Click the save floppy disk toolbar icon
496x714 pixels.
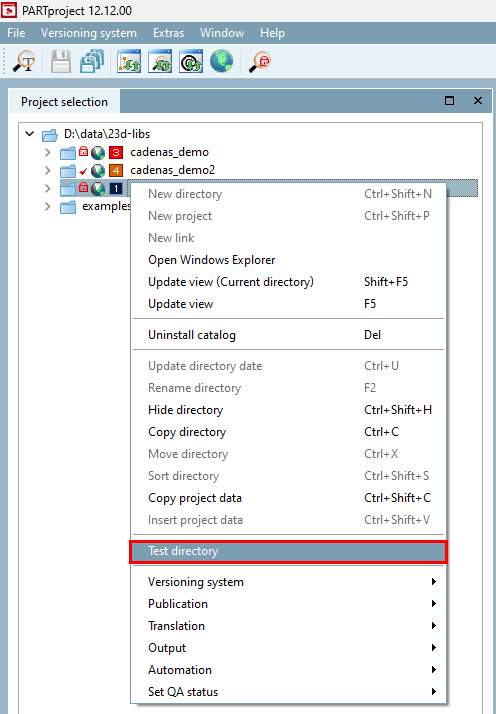(x=61, y=61)
